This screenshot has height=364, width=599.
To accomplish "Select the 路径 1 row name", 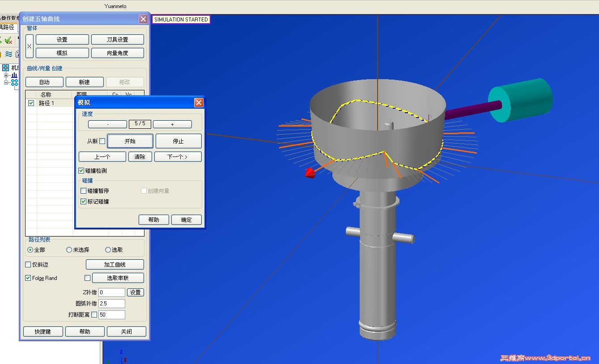I will 47,103.
